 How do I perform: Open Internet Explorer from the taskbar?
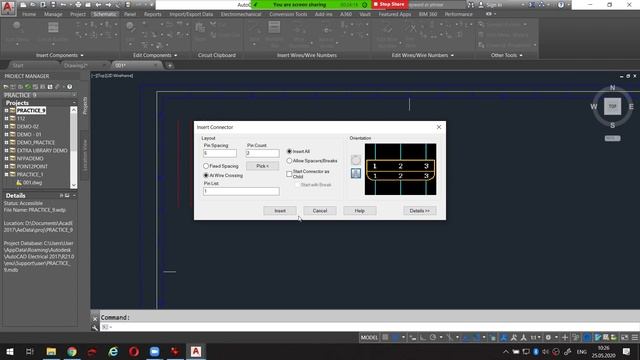coord(113,351)
